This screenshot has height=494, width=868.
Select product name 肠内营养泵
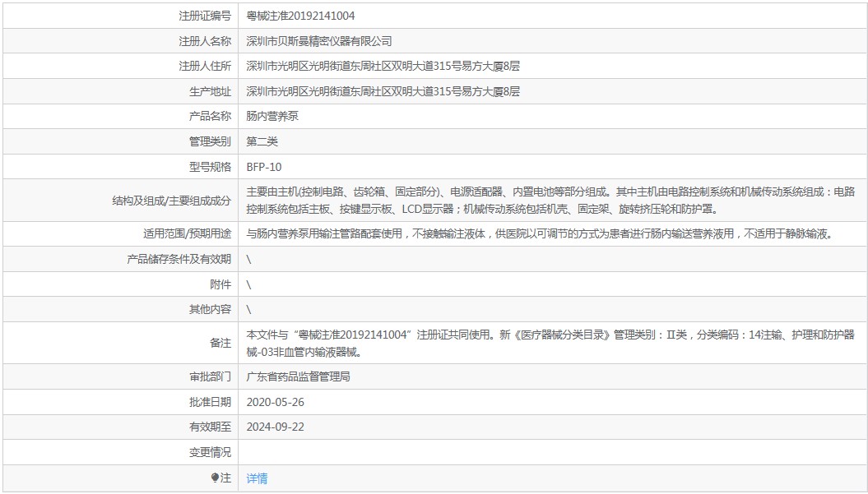(272, 116)
